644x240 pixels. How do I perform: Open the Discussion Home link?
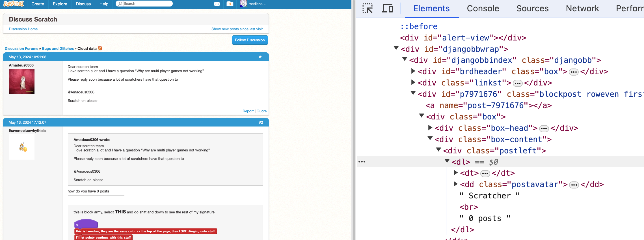(x=23, y=29)
